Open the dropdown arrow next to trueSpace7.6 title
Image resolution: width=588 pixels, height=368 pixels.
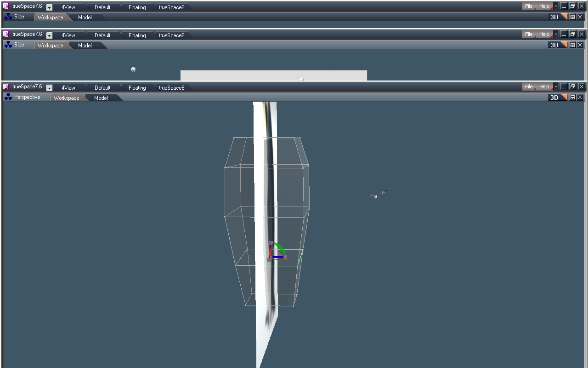coord(49,6)
